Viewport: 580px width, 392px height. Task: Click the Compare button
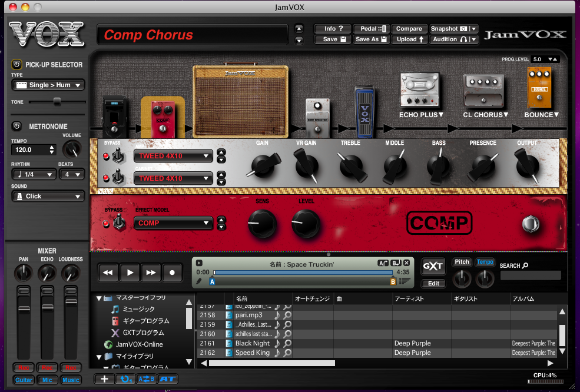point(409,28)
